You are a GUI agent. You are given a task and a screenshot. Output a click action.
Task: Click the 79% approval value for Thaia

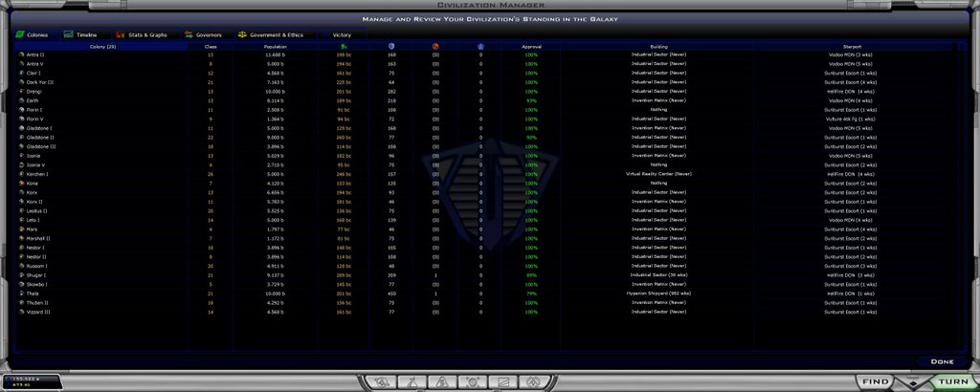tap(531, 294)
